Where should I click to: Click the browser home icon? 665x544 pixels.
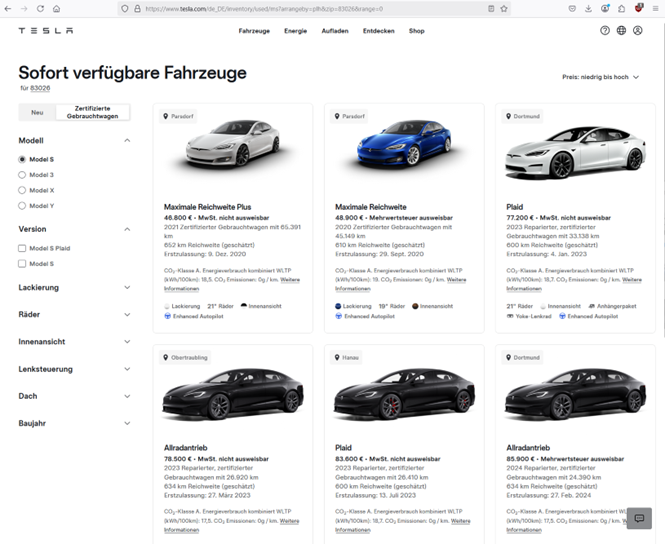click(56, 8)
